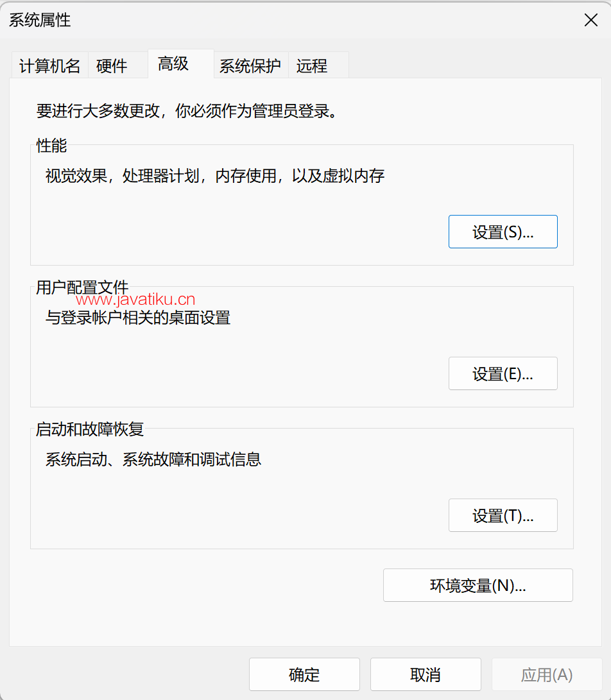This screenshot has height=700, width=611.
Task: Click the 应用(A) button
Action: pos(547,674)
